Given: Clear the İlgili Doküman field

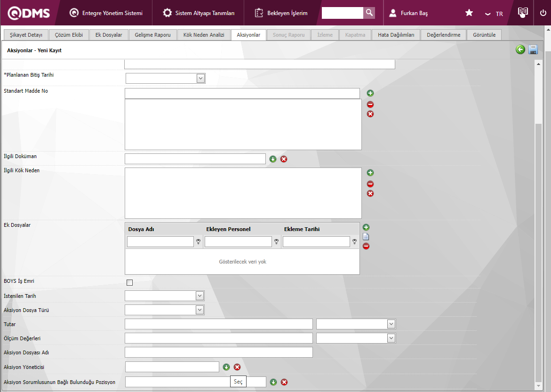Looking at the screenshot, I should point(284,159).
